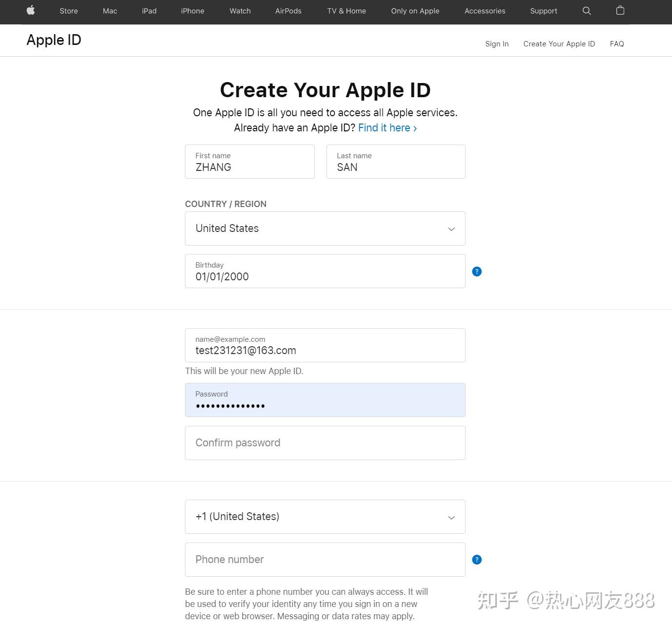
Task: Click the Apple logo in the navigation bar
Action: (31, 11)
